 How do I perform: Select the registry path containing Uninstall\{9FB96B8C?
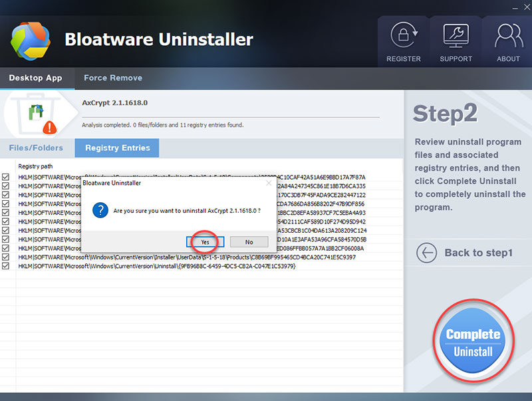(x=157, y=266)
